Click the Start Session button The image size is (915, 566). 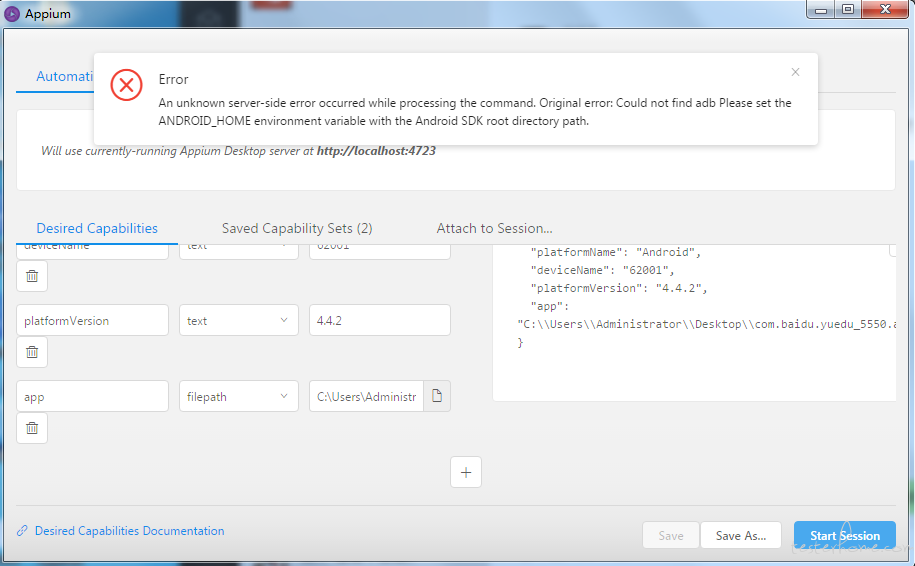point(844,535)
